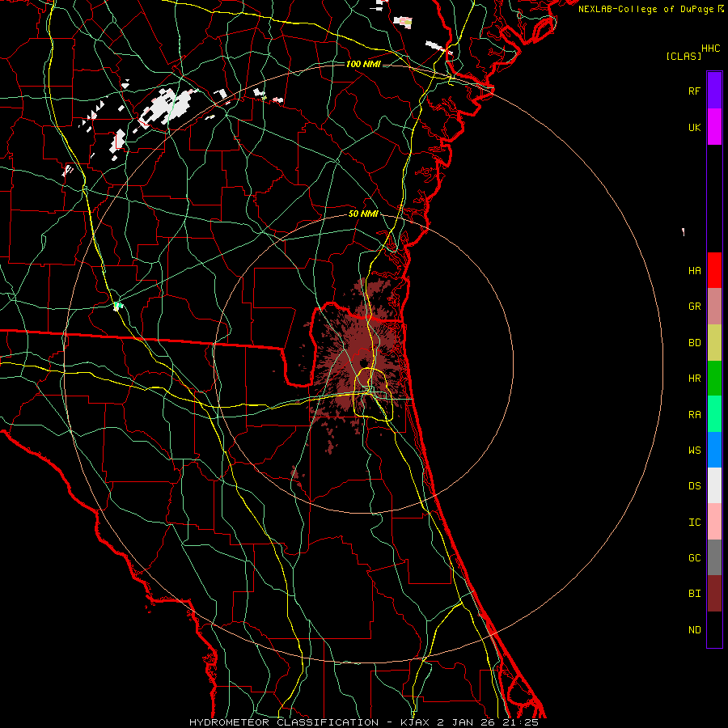The width and height of the screenshot is (728, 728).
Task: Click the 50 NMI range ring label
Action: coord(363,214)
